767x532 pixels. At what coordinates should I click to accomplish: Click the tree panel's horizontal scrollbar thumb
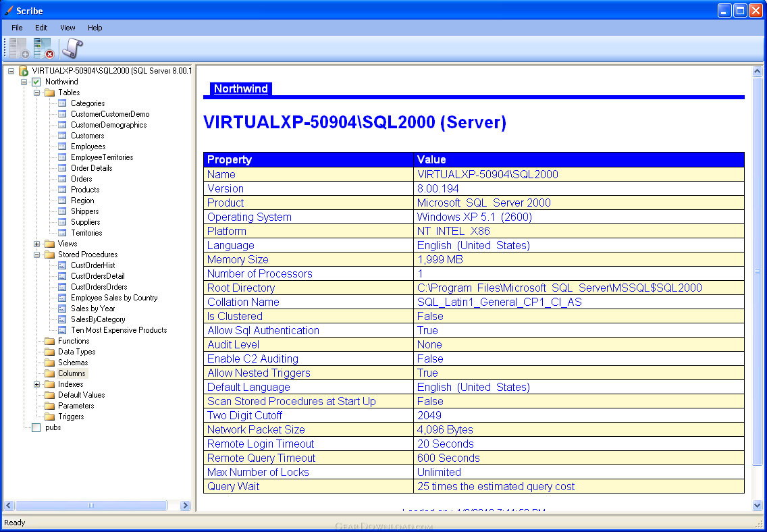[91, 505]
